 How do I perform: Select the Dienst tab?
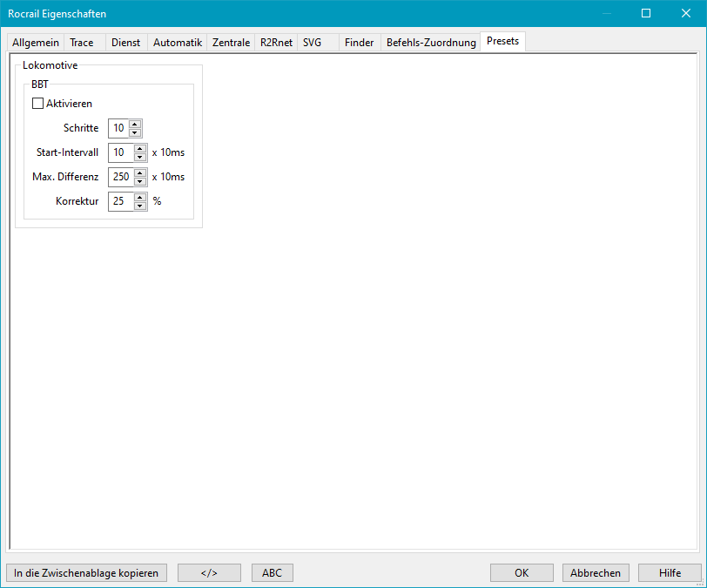[125, 42]
